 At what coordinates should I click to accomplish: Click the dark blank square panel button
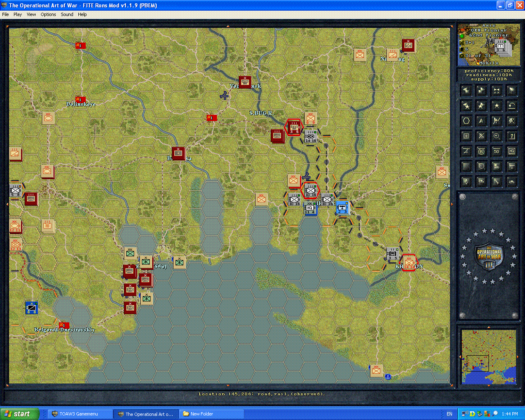click(x=466, y=167)
